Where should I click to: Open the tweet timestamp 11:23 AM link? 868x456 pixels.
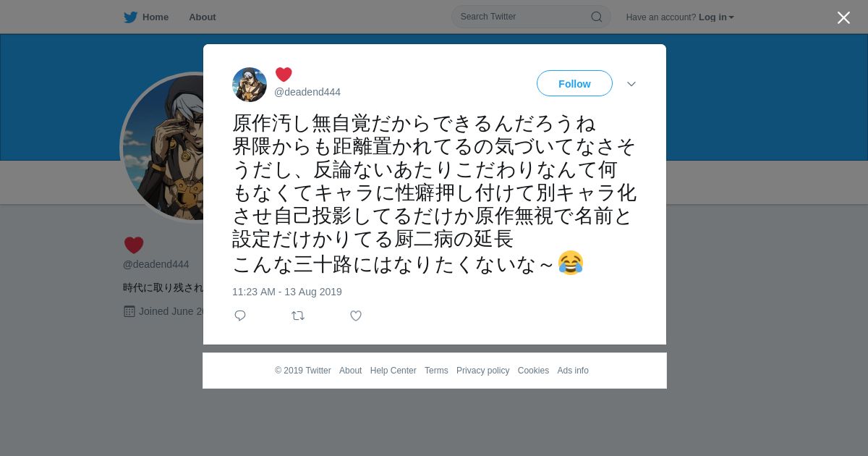click(x=287, y=292)
